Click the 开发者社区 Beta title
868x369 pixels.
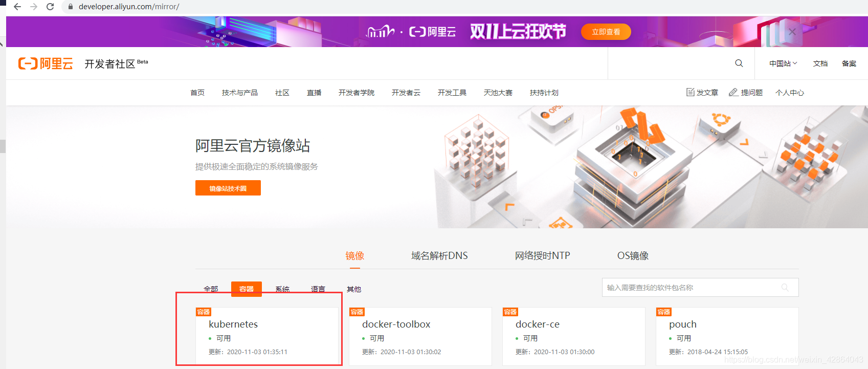coord(116,63)
